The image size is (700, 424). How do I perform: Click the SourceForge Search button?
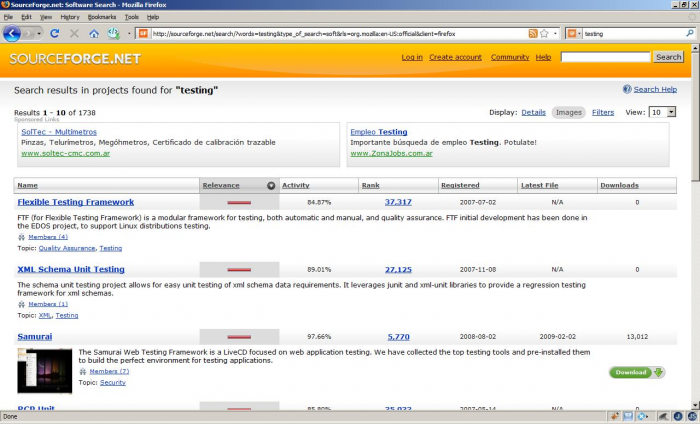[x=668, y=57]
